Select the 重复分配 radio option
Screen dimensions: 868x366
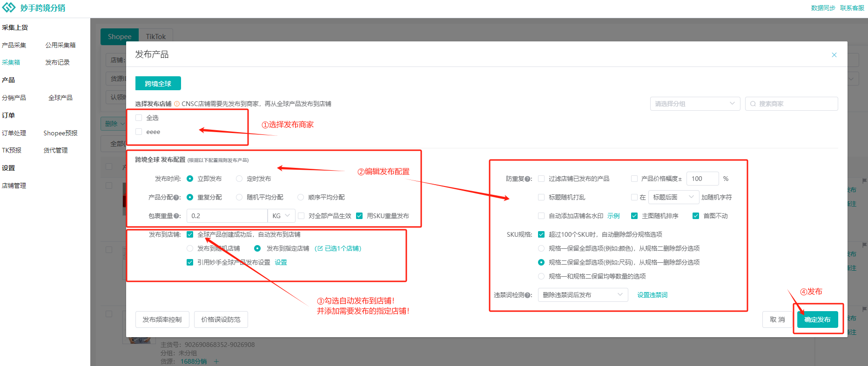(x=190, y=197)
